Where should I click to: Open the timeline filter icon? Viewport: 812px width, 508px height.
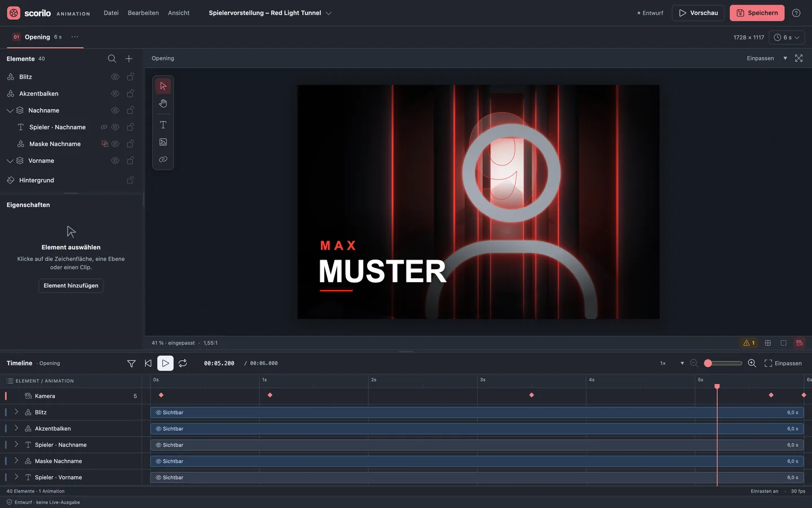[131, 364]
